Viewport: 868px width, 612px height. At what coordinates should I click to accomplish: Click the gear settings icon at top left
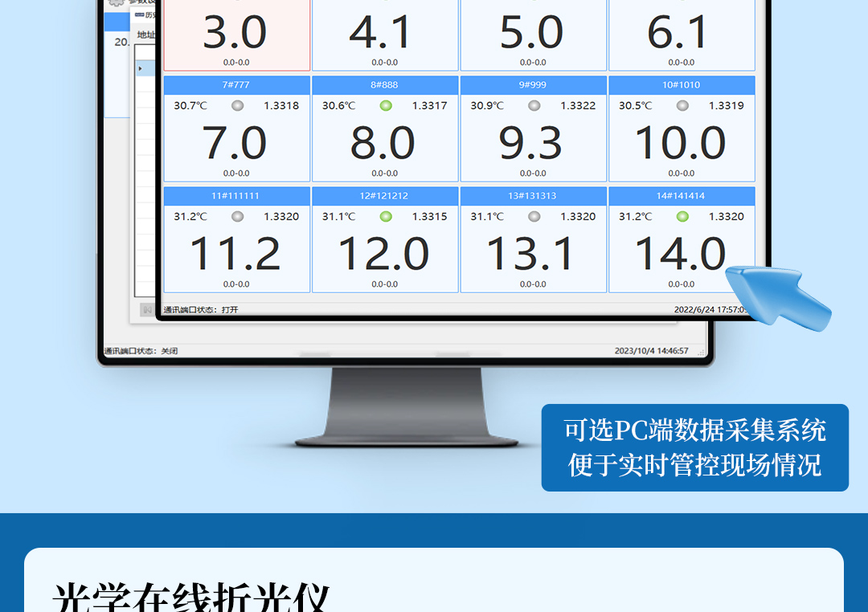pos(116,2)
